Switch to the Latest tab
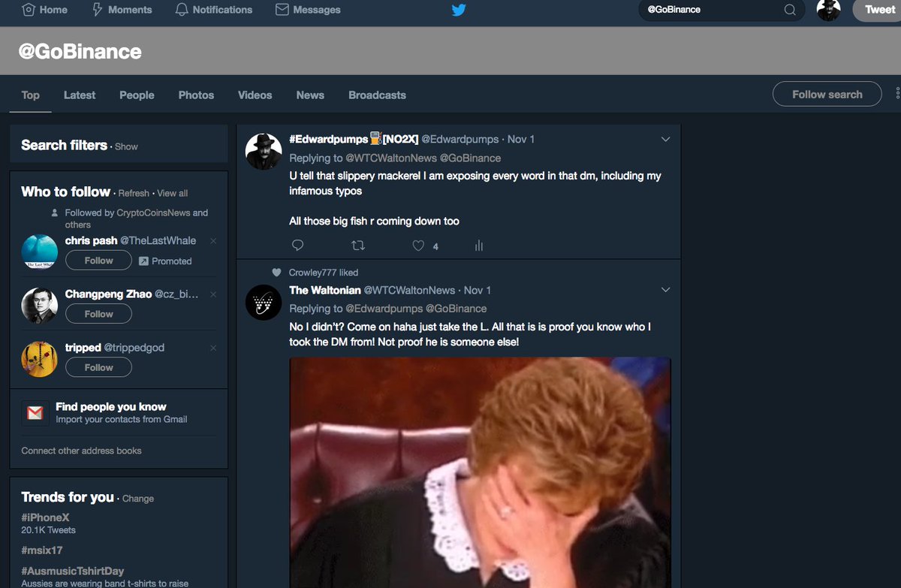Image resolution: width=901 pixels, height=588 pixels. point(80,95)
